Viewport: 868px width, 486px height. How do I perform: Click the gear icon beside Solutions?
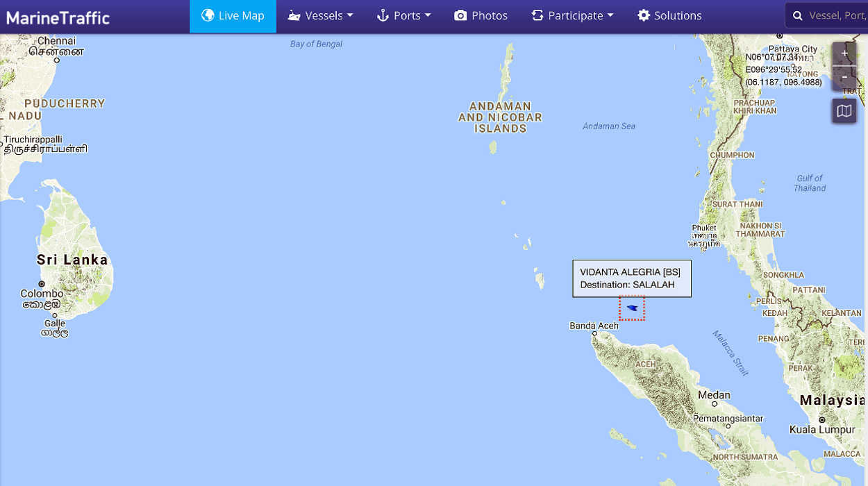[x=644, y=15]
